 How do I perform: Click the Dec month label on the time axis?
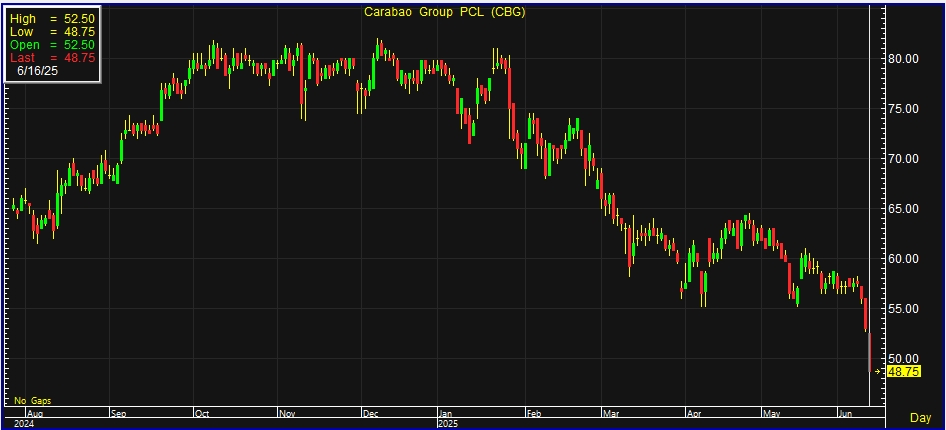(x=370, y=414)
